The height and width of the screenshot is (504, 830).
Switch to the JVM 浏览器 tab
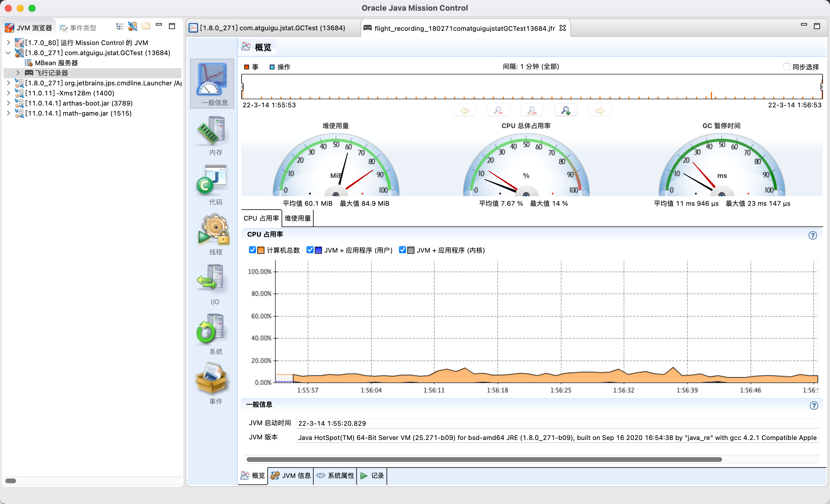[29, 28]
